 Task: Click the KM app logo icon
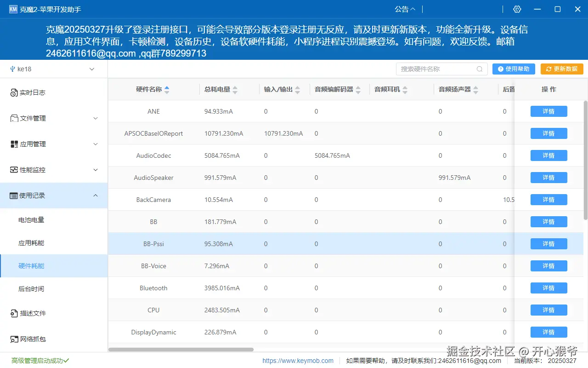click(13, 9)
